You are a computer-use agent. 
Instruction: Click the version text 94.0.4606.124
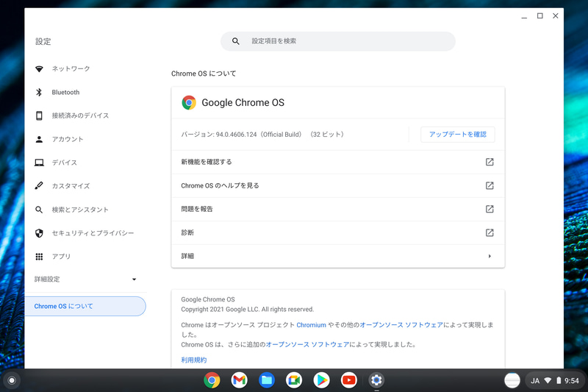236,135
